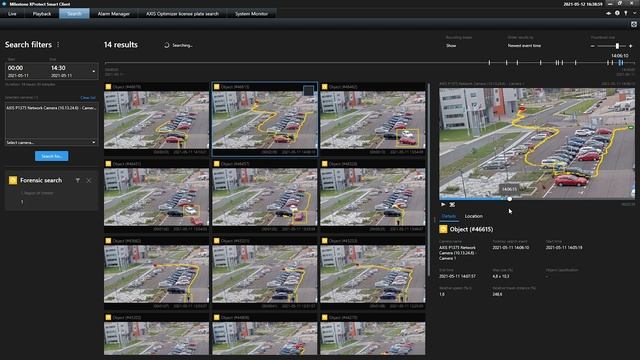
Task: Open the Playback tab
Action: click(42, 13)
